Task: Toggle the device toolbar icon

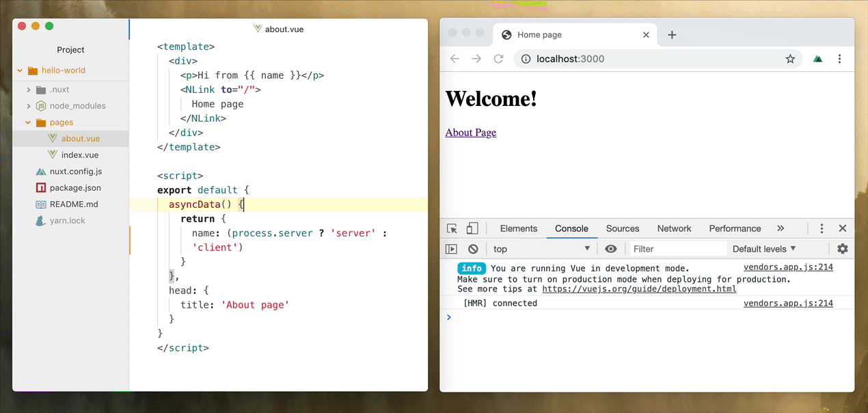Action: [472, 228]
